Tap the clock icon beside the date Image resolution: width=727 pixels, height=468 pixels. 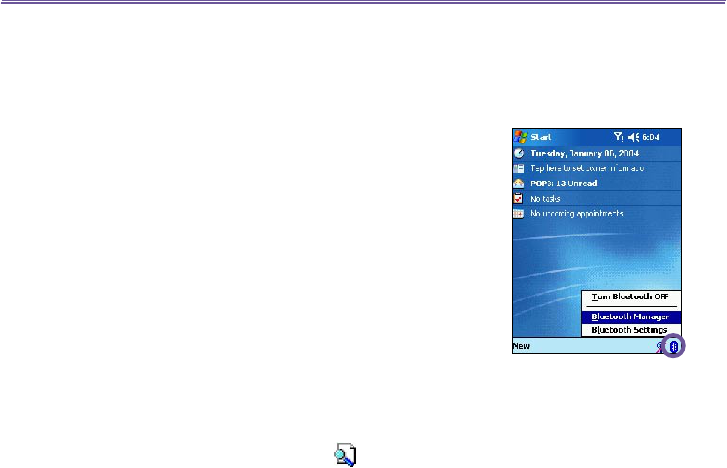(x=519, y=153)
